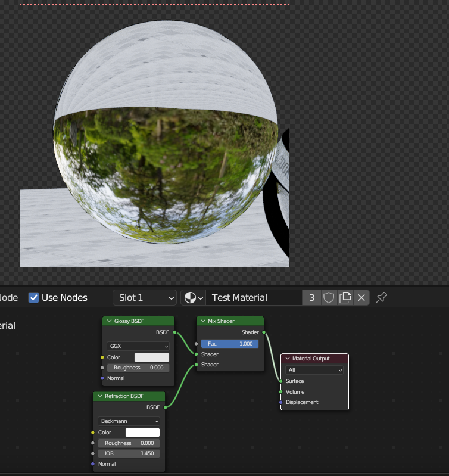Click the Material Output Surface socket
The width and height of the screenshot is (449, 476).
[281, 381]
